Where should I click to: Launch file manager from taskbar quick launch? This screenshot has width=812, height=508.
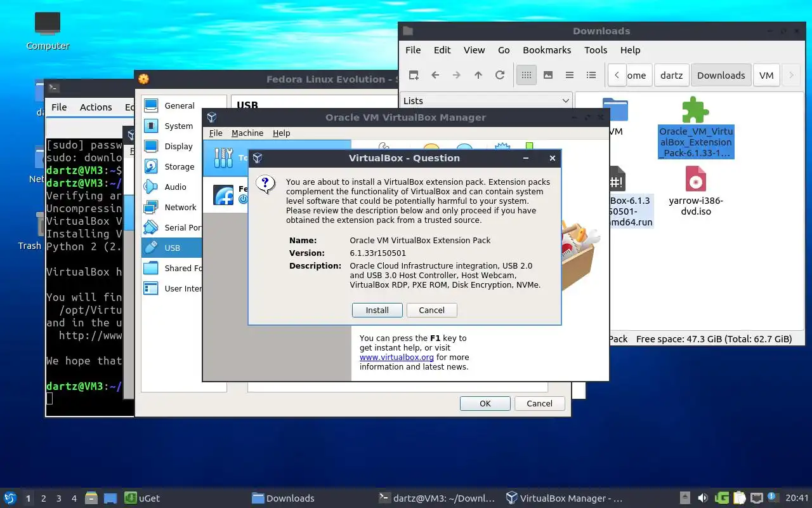point(91,498)
